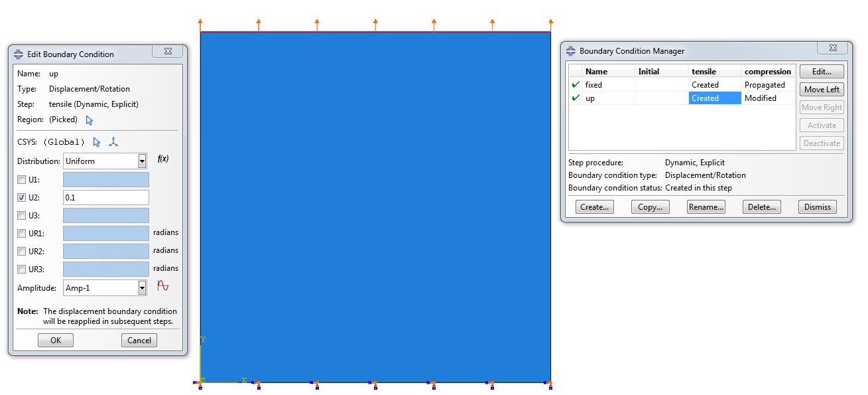Click the create amplitude curve icon
Screen dimensions: 868x395
click(162, 286)
